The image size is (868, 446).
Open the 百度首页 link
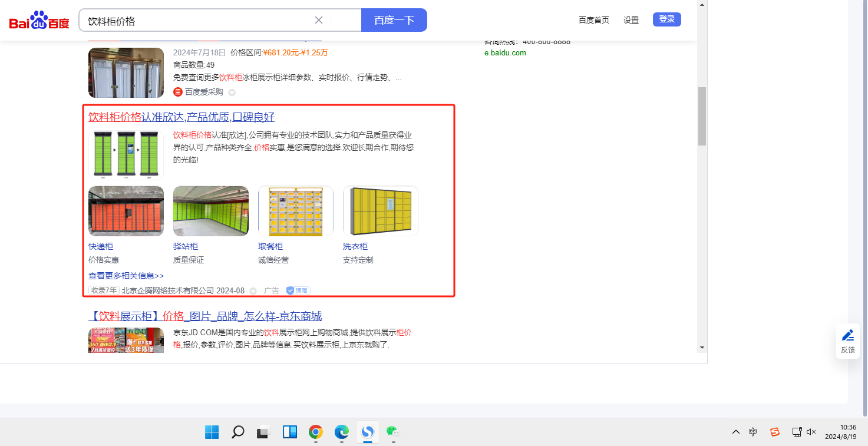[x=594, y=20]
